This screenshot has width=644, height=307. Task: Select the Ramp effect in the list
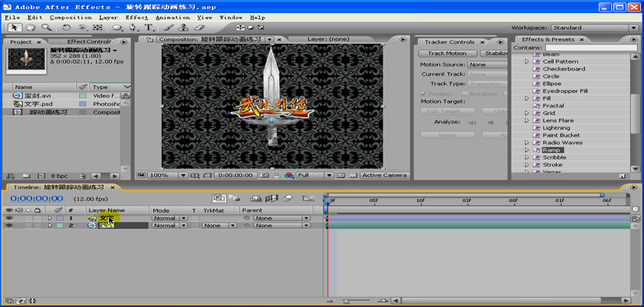click(552, 150)
